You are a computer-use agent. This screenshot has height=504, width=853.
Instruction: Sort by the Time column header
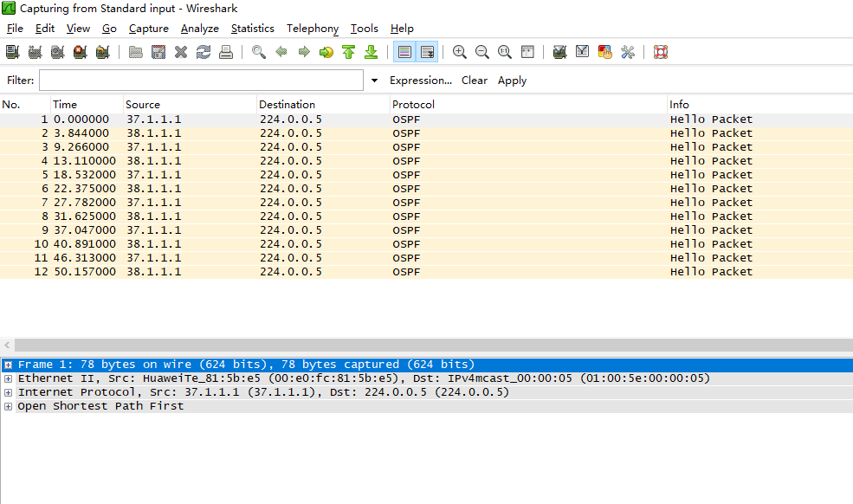point(87,105)
